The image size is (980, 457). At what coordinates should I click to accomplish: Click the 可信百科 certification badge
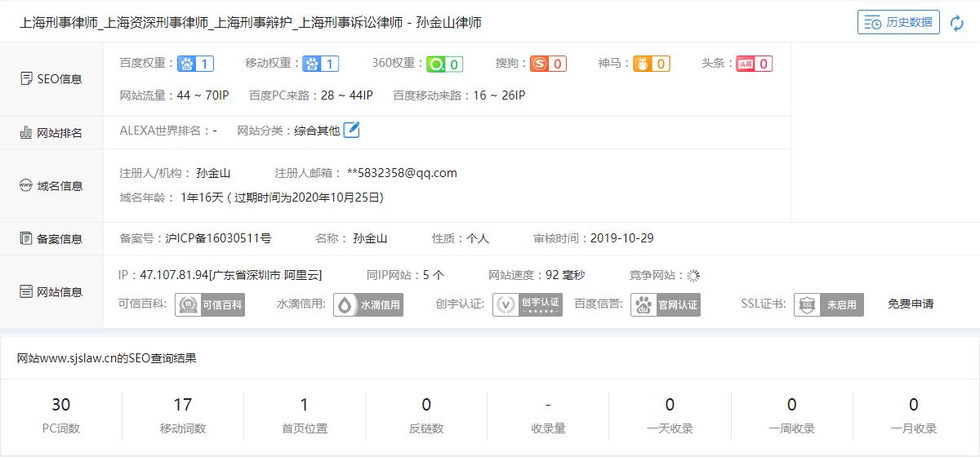(210, 304)
